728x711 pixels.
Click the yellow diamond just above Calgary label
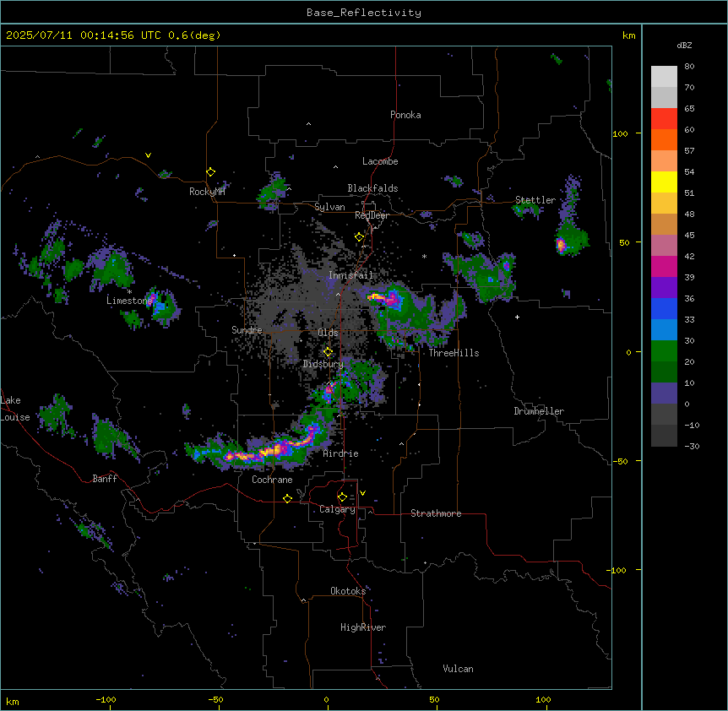(342, 497)
